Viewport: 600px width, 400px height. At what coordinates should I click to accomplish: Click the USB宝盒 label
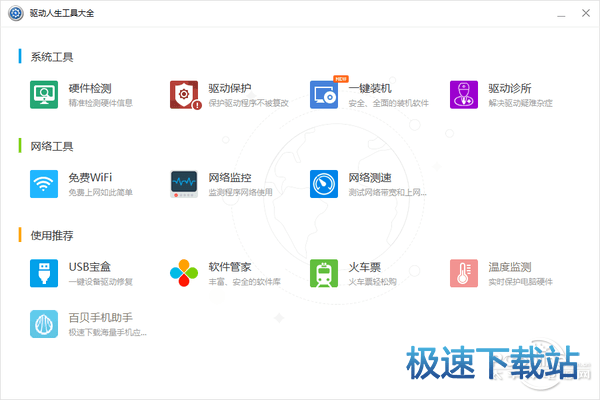[x=90, y=267]
